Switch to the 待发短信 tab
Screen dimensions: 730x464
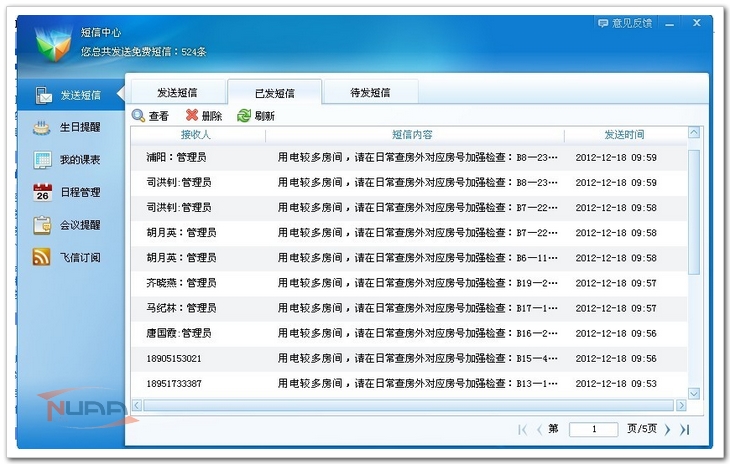point(369,92)
